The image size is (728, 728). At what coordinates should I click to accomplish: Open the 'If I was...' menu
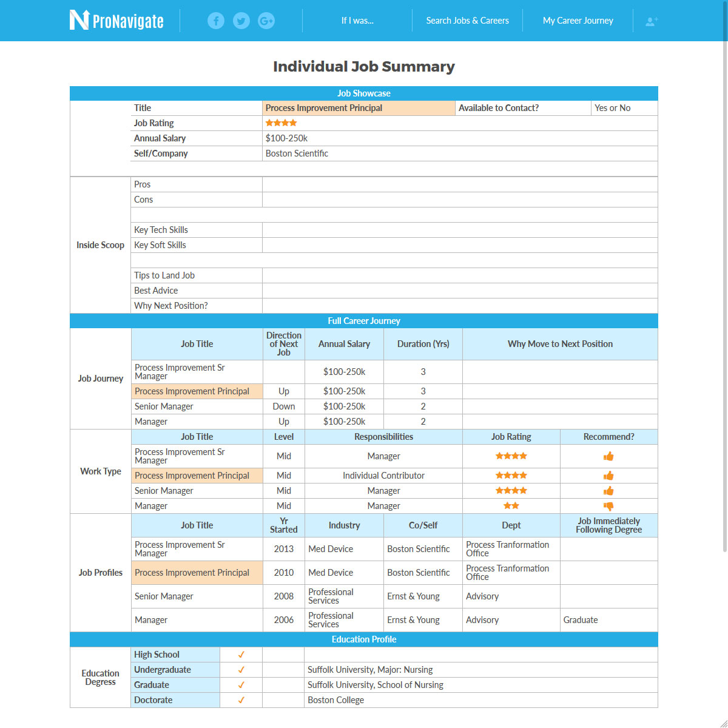click(x=357, y=21)
